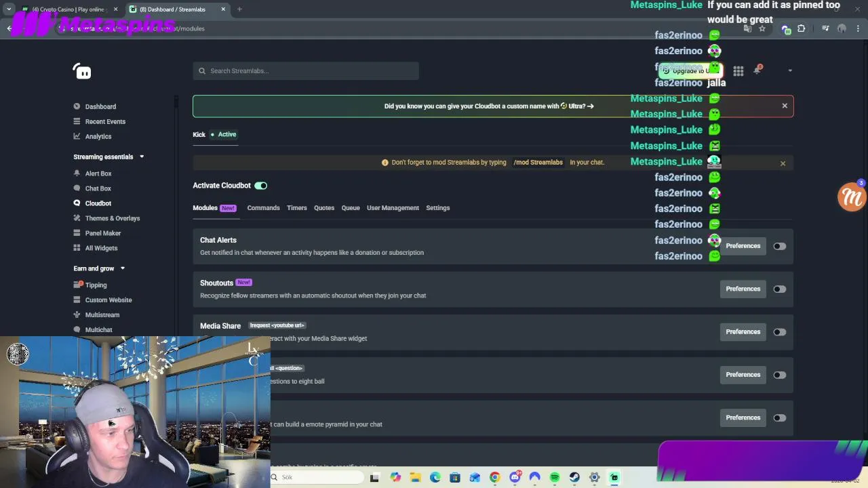The width and height of the screenshot is (868, 488).
Task: Open the orange M floating bubble
Action: [x=852, y=197]
